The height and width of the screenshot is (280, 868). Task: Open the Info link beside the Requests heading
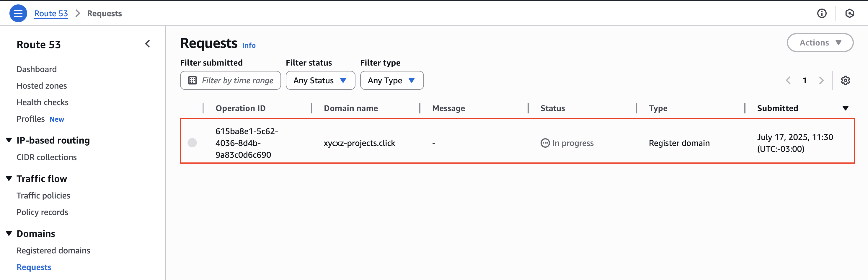click(x=249, y=45)
